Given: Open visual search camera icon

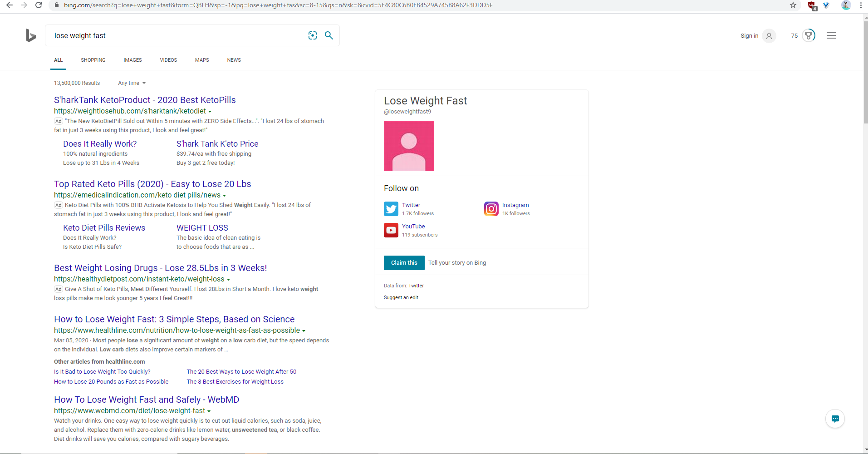Looking at the screenshot, I should 313,35.
